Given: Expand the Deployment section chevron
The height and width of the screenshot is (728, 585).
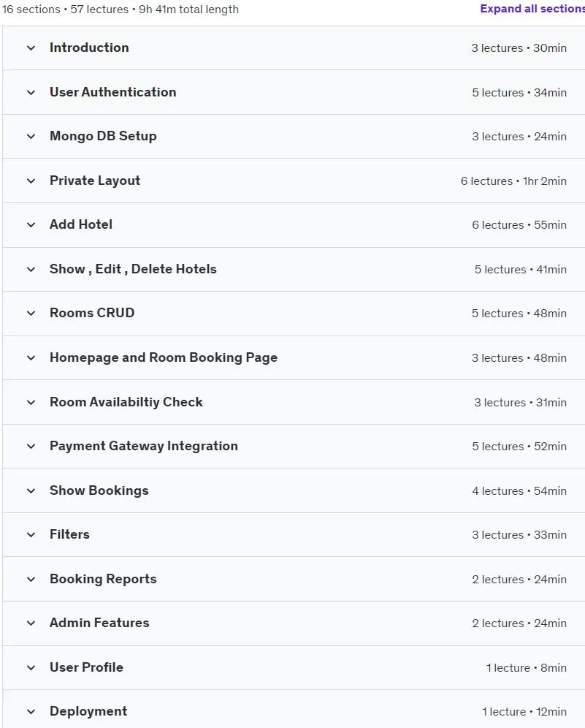Looking at the screenshot, I should click(x=31, y=712).
